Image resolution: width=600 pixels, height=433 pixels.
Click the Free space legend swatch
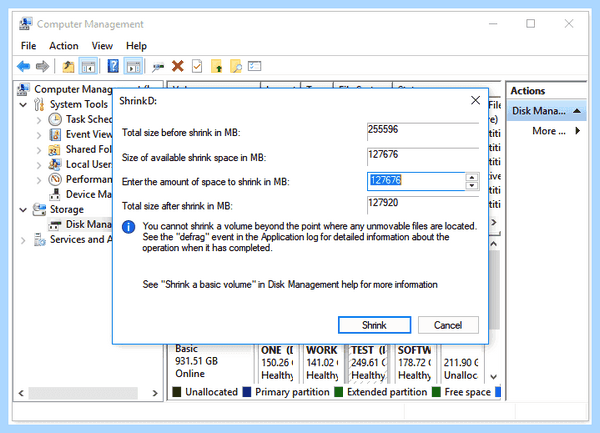click(436, 392)
